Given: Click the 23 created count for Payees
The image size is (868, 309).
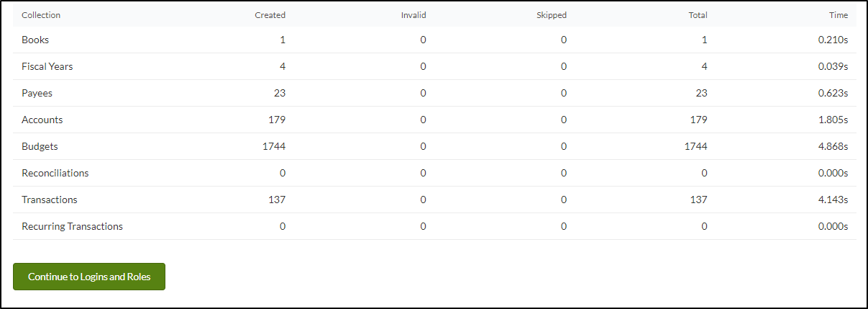Looking at the screenshot, I should pyautogui.click(x=280, y=94).
